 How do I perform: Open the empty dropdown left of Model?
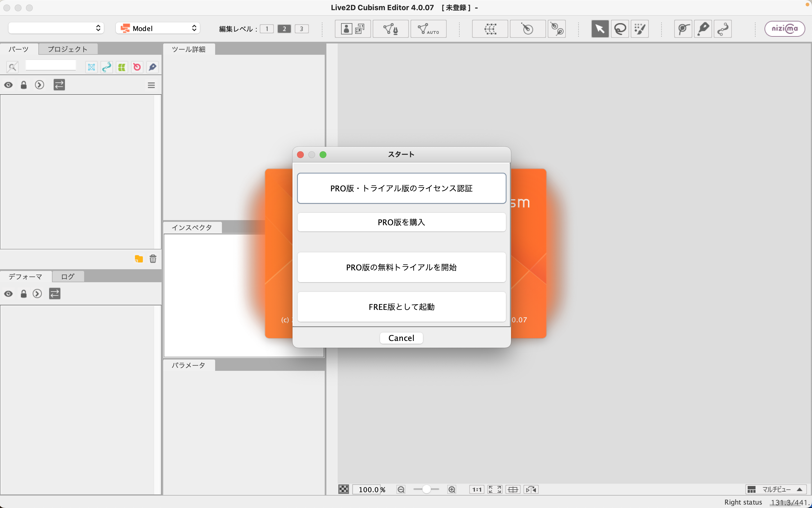56,28
